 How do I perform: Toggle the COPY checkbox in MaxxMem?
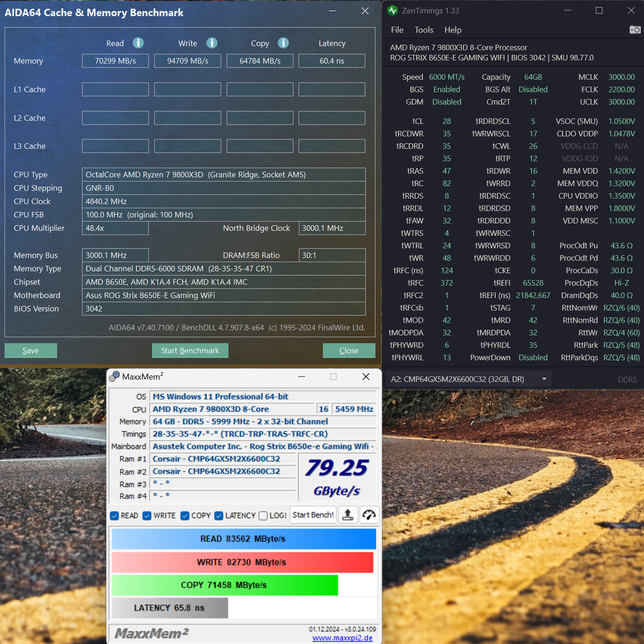click(x=185, y=515)
